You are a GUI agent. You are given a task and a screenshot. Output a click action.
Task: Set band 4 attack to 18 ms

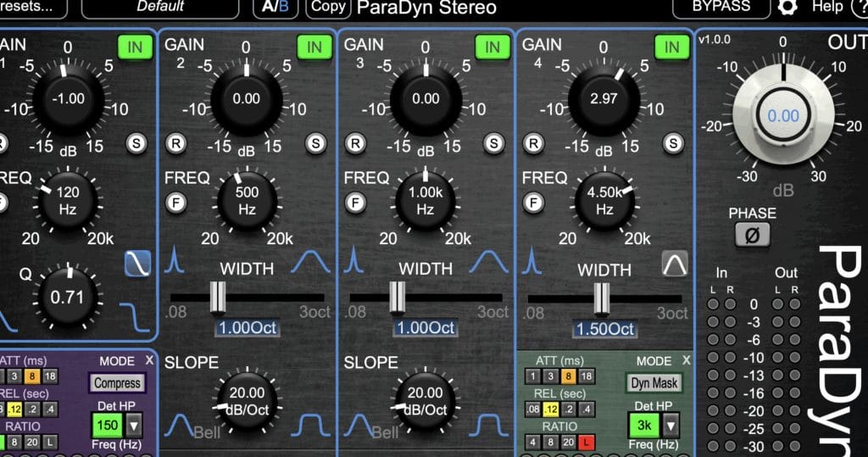587,376
